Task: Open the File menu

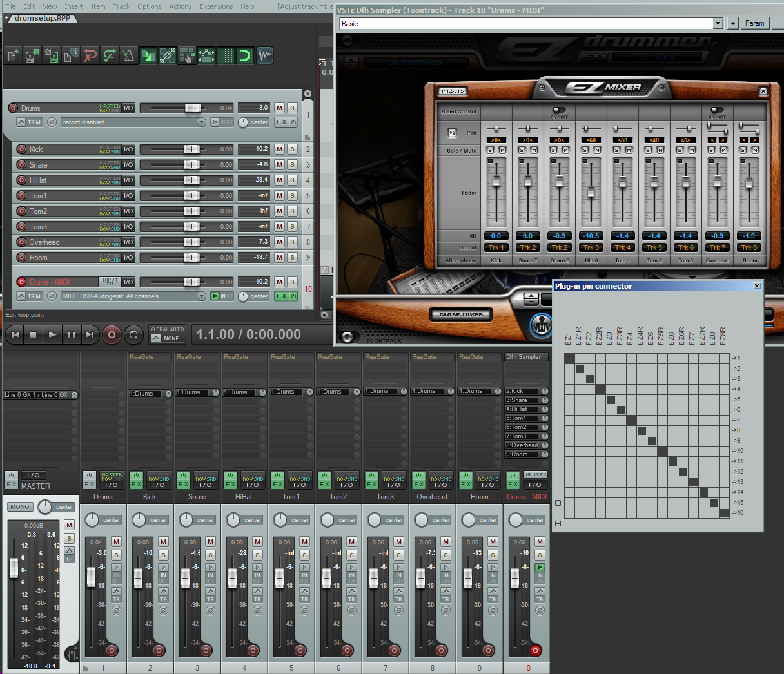Action: (11, 6)
